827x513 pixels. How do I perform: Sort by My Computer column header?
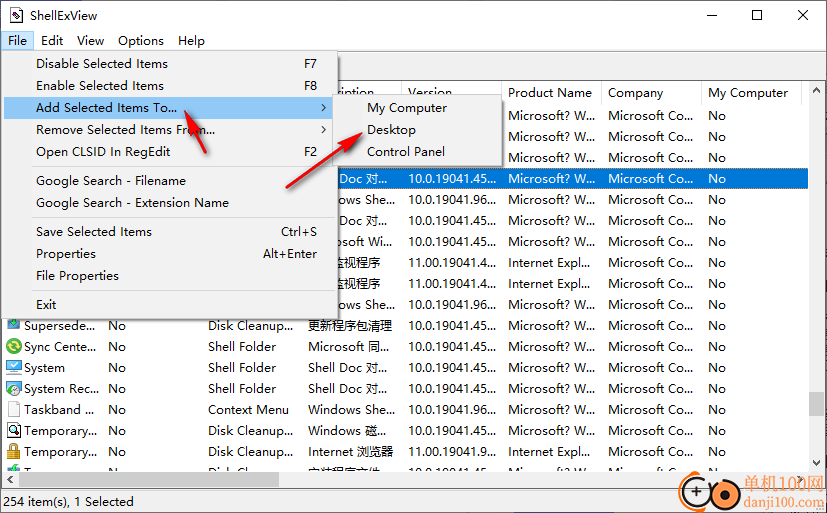click(x=751, y=93)
